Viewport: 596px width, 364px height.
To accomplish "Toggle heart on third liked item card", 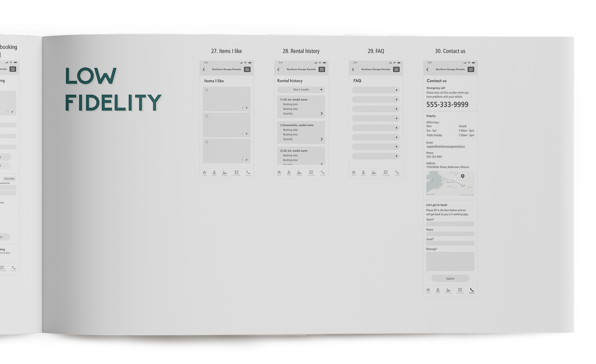I will pos(207,142).
